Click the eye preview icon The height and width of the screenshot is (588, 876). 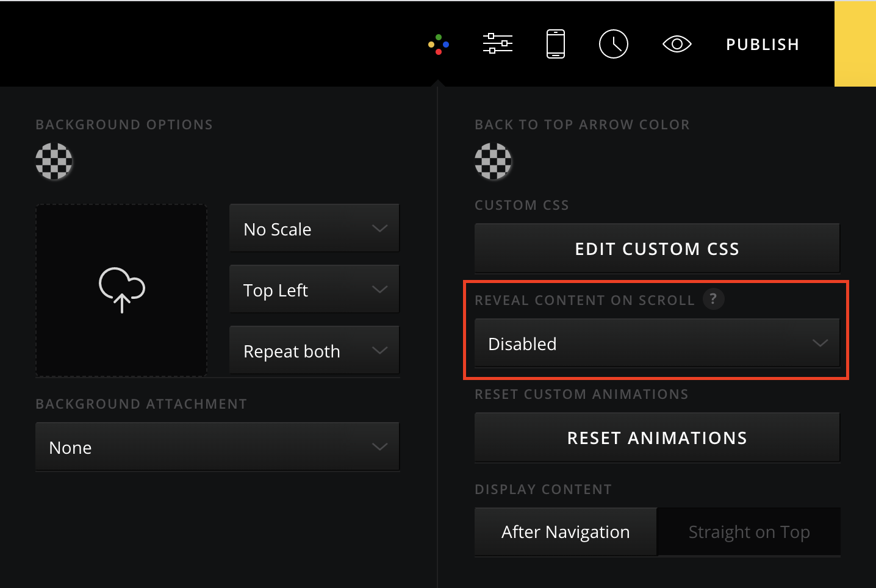click(677, 44)
